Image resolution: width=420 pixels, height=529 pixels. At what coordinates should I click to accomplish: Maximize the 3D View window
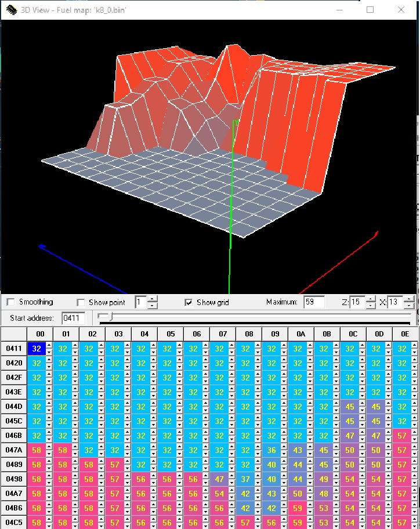(x=370, y=10)
